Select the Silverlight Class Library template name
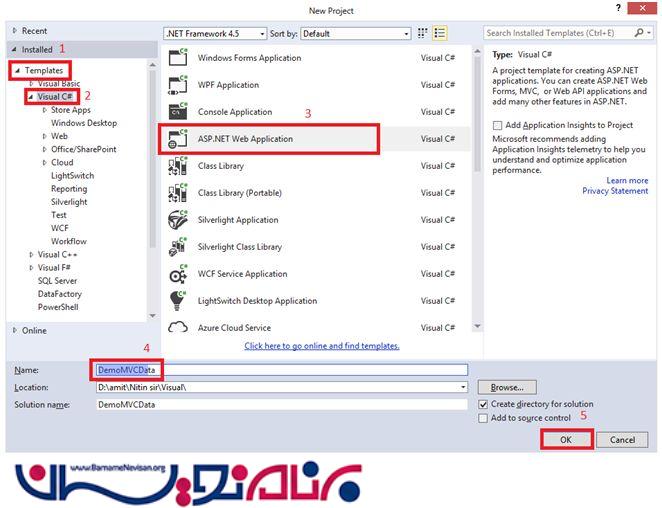This screenshot has height=508, width=662. point(240,247)
